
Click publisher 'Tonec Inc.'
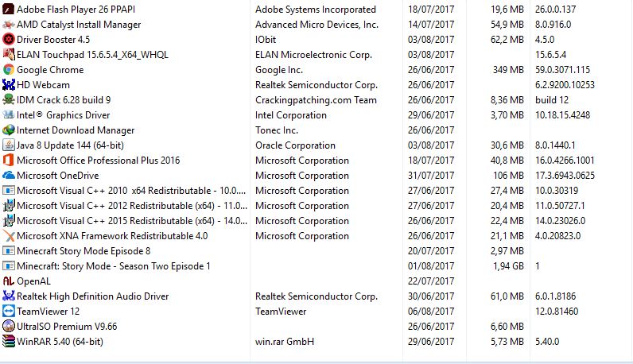tap(277, 130)
